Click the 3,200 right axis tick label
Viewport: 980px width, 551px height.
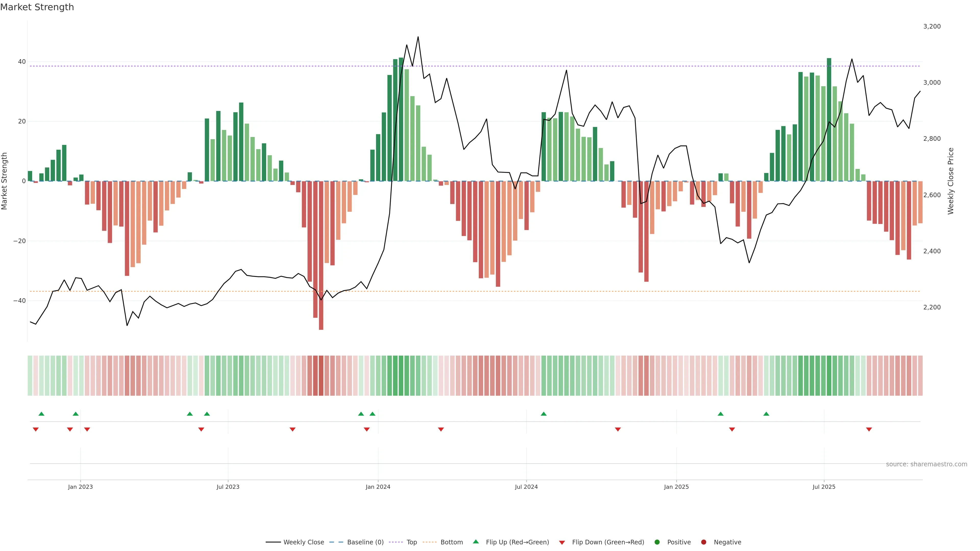click(932, 26)
